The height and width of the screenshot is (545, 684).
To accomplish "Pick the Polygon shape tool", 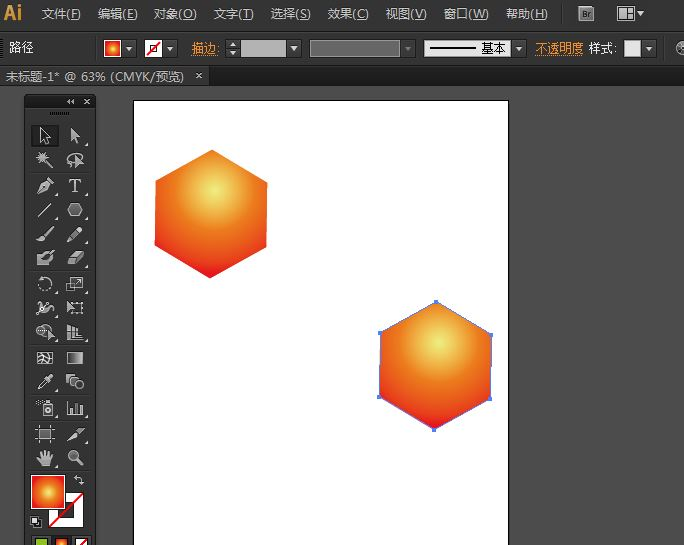I will pos(75,210).
